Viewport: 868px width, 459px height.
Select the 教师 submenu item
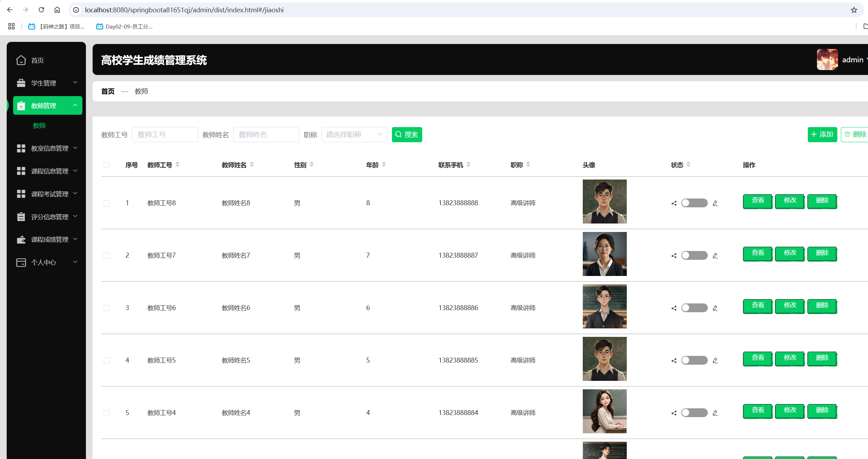[39, 126]
